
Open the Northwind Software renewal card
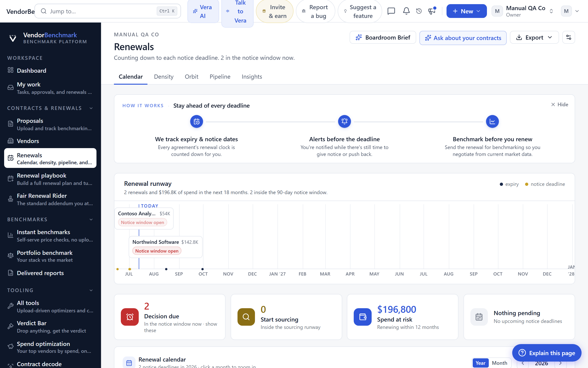click(165, 247)
